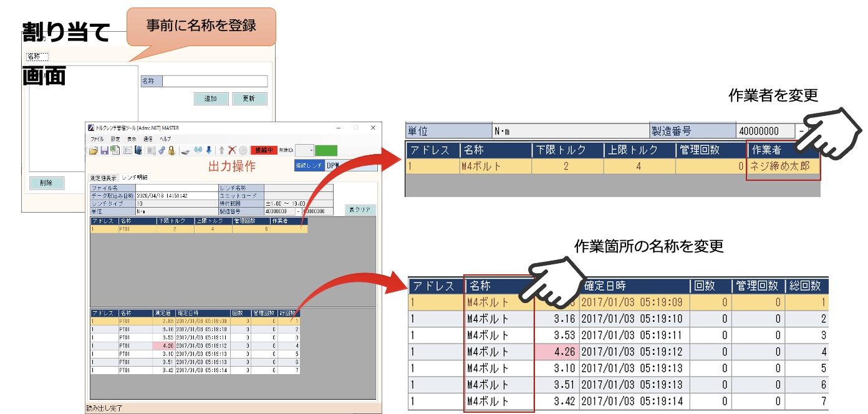Screen dimensions: 868x414
Task: Click 追加 in the assignment window
Action: 211,99
